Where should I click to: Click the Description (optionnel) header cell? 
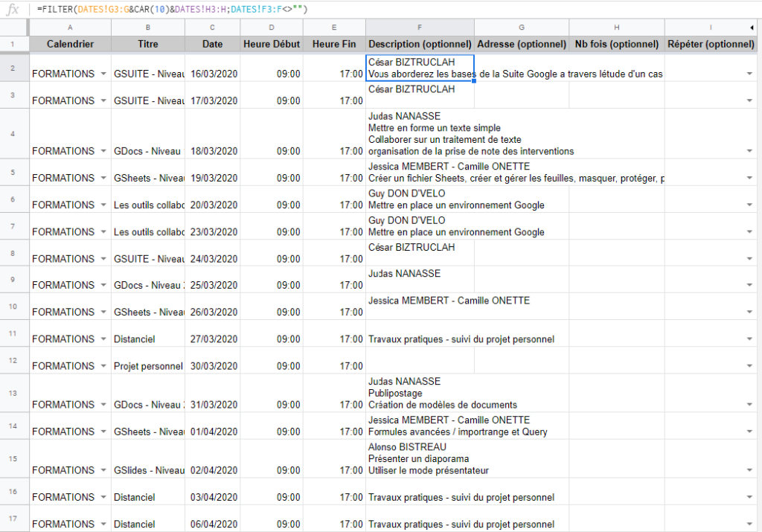click(x=420, y=44)
